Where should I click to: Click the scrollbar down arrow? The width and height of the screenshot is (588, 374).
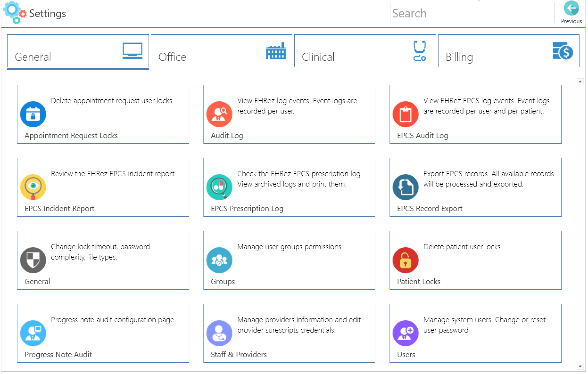pos(580,366)
